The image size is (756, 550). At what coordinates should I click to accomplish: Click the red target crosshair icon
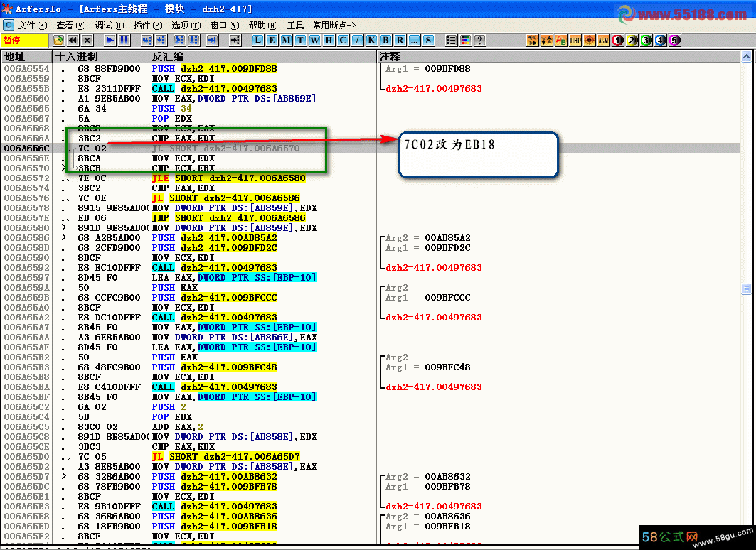pos(590,41)
